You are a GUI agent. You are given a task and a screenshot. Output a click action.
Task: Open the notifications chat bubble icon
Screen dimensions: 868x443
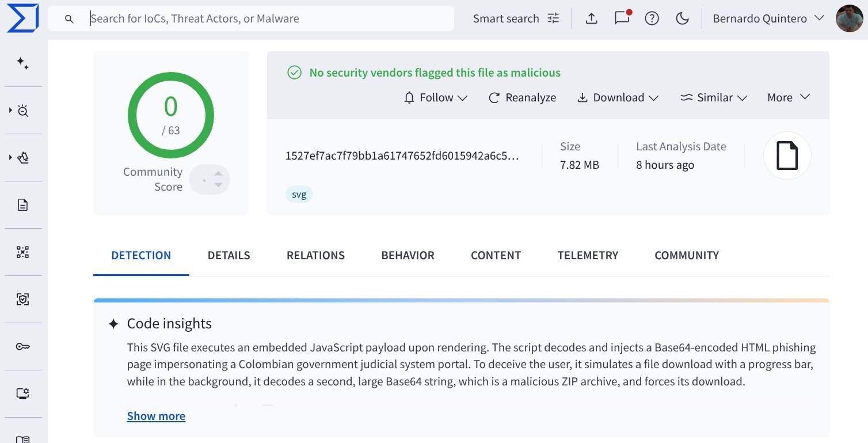(622, 18)
